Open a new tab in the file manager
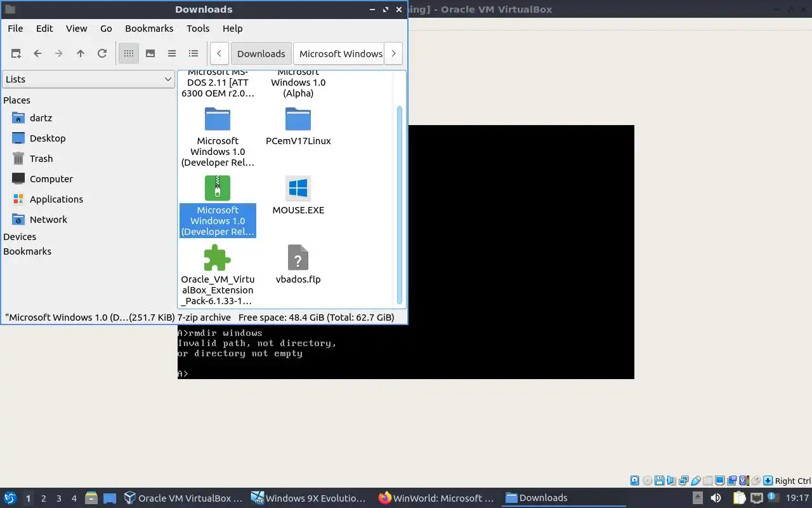Viewport: 812px width, 508px height. coord(16,53)
